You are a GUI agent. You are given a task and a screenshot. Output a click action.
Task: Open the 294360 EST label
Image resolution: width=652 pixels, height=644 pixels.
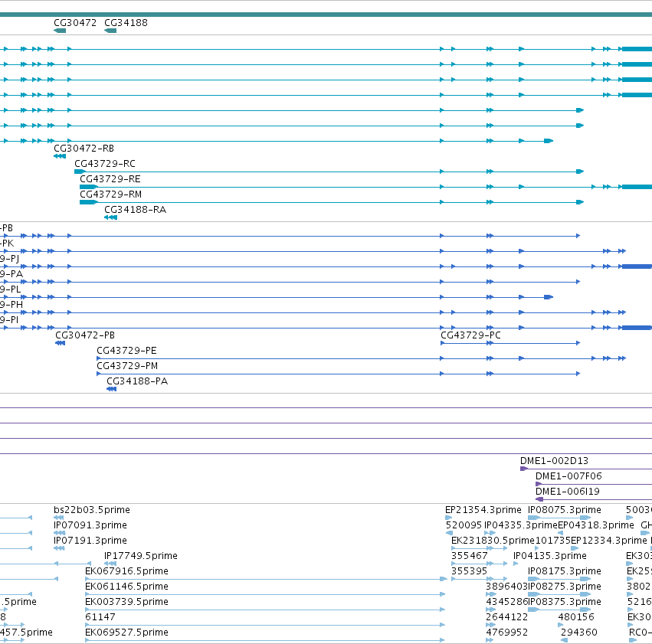(x=578, y=633)
